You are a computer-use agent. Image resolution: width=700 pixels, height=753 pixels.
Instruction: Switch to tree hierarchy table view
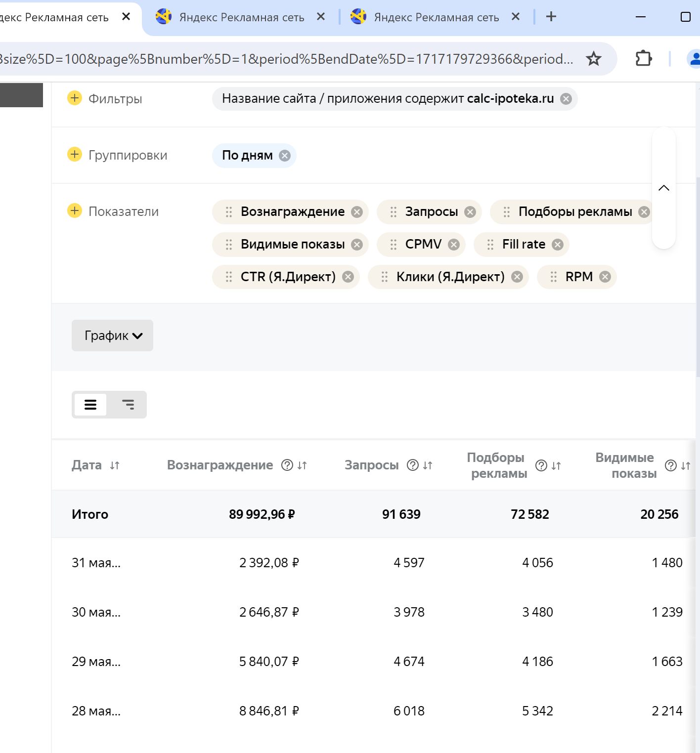tap(128, 405)
